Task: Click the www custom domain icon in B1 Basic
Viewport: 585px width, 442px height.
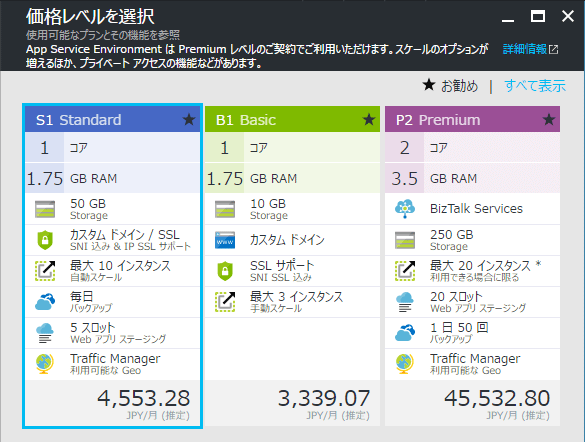Action: [225, 240]
